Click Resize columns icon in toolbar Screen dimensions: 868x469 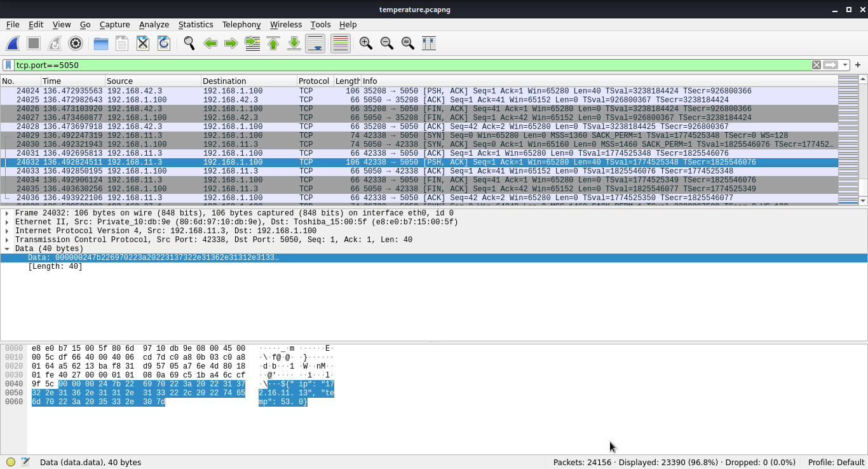[429, 43]
